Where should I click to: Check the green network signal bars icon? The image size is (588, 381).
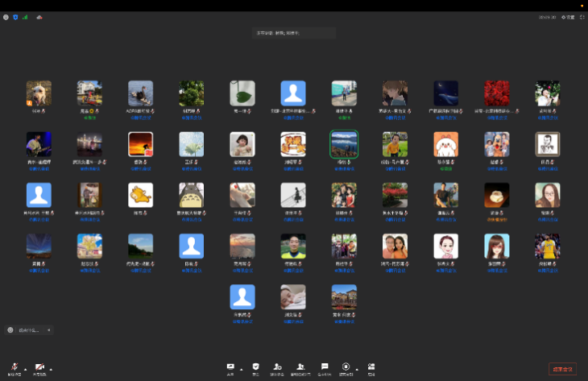click(24, 17)
